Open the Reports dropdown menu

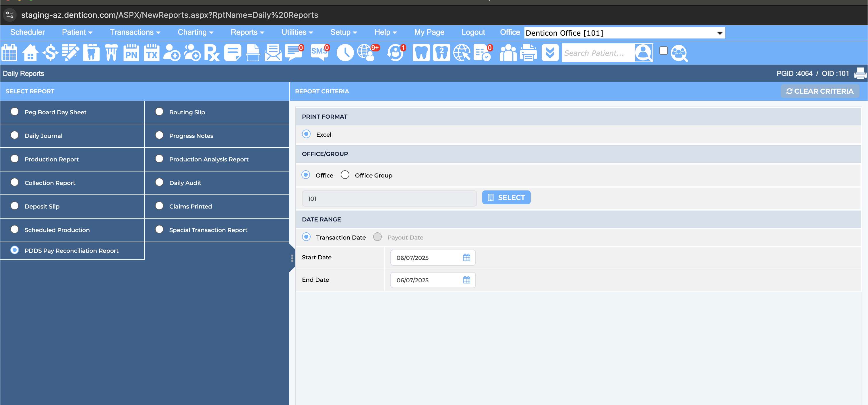click(x=247, y=32)
